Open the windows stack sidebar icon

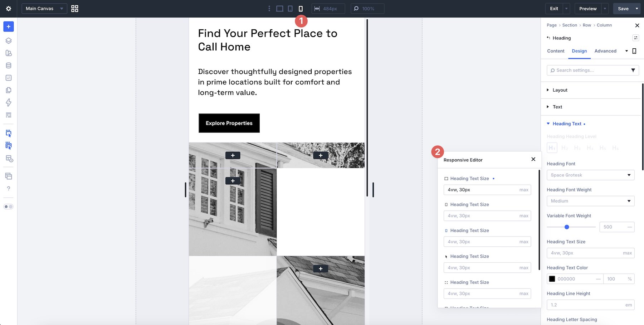[x=9, y=176]
